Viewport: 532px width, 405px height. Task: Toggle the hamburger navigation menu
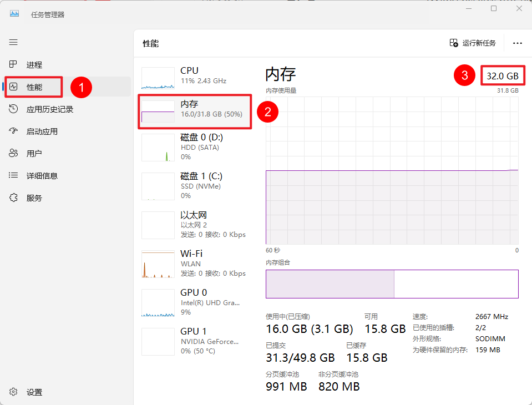pyautogui.click(x=13, y=42)
